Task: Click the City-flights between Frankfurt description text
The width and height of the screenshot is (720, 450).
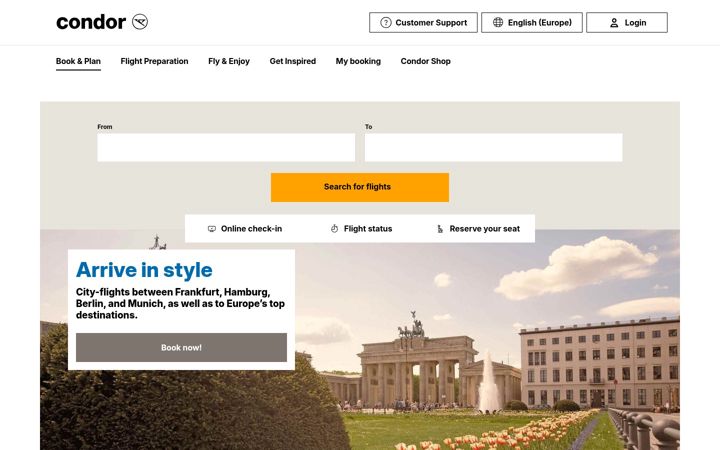Action: 180,304
